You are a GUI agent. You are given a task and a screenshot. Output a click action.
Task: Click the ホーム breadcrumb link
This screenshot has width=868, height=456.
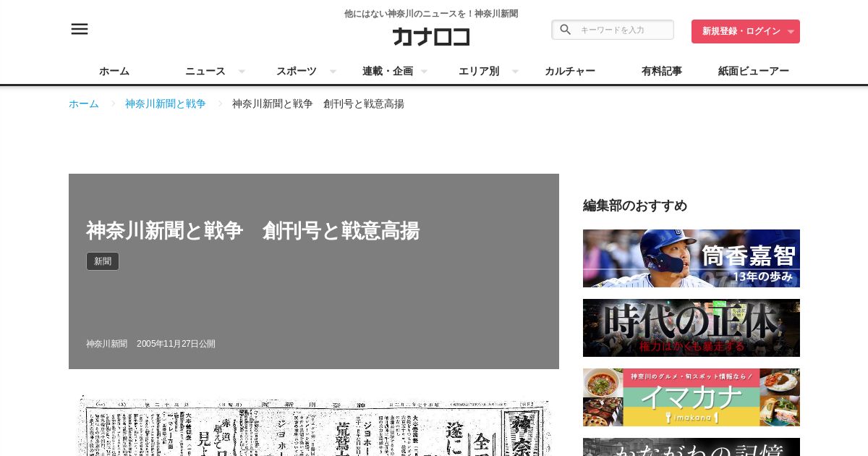(84, 104)
